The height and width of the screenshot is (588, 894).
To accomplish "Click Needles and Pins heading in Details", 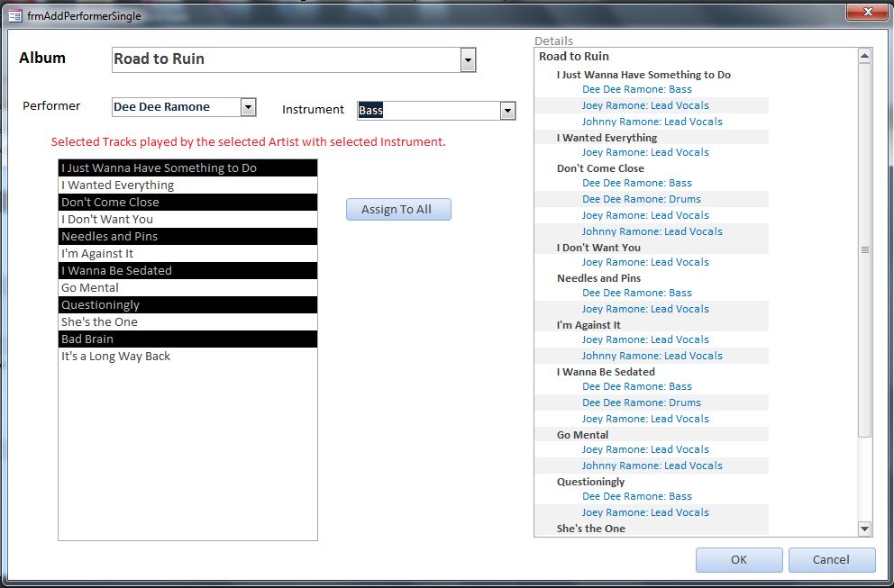I will [598, 278].
